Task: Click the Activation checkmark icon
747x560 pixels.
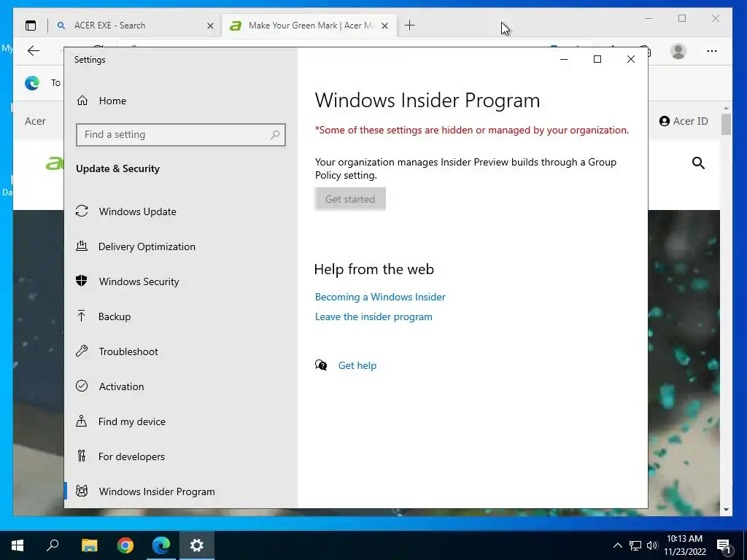Action: [82, 386]
